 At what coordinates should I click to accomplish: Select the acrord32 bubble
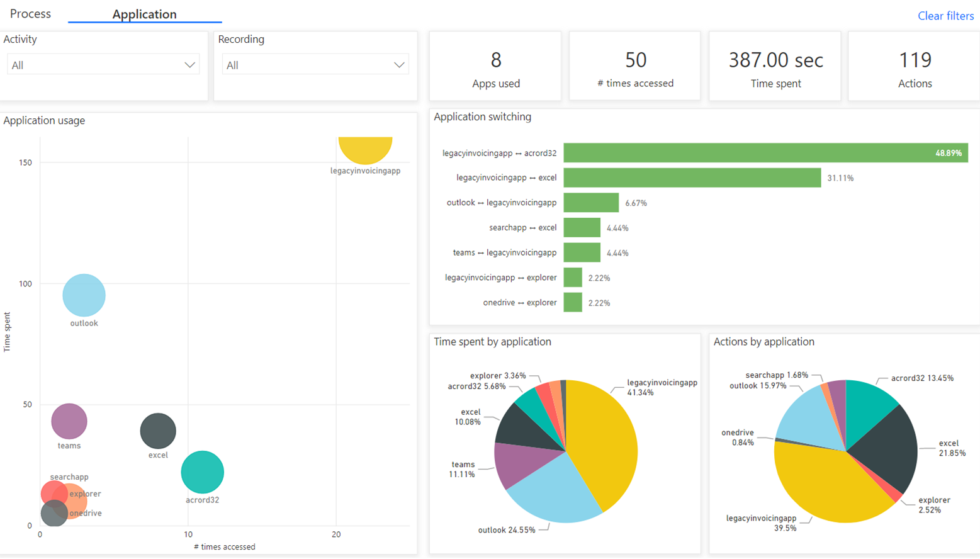point(202,471)
